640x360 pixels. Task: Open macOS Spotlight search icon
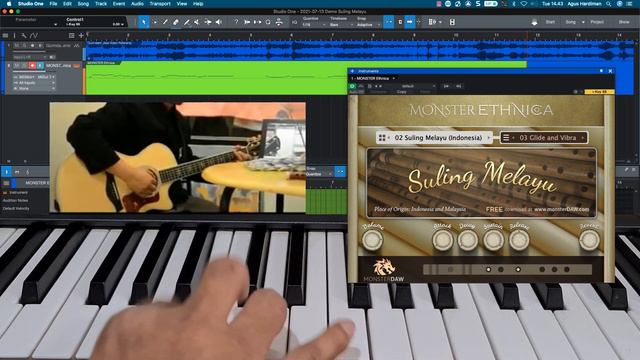pyautogui.click(x=609, y=4)
